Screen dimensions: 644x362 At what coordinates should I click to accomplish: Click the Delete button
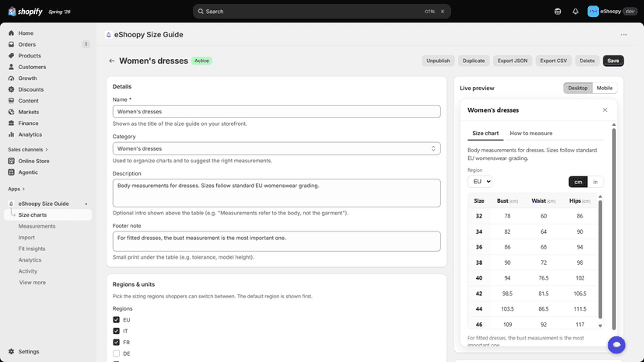coord(587,61)
